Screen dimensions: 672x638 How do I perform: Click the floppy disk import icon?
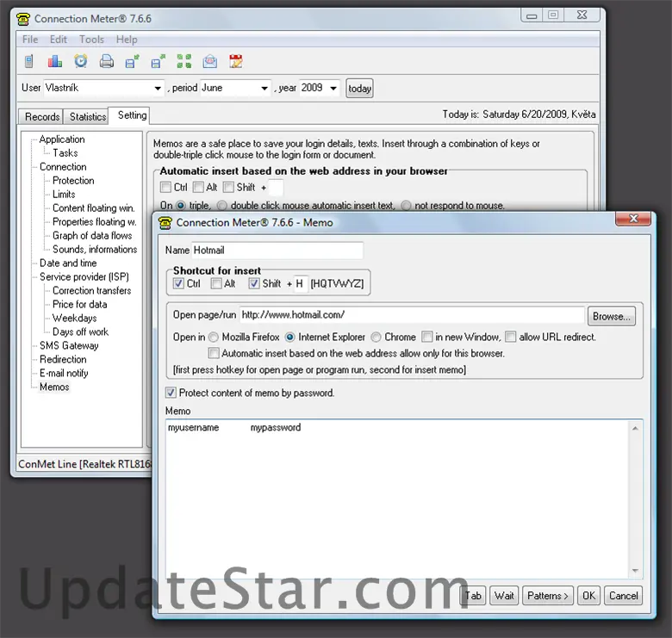[x=133, y=62]
